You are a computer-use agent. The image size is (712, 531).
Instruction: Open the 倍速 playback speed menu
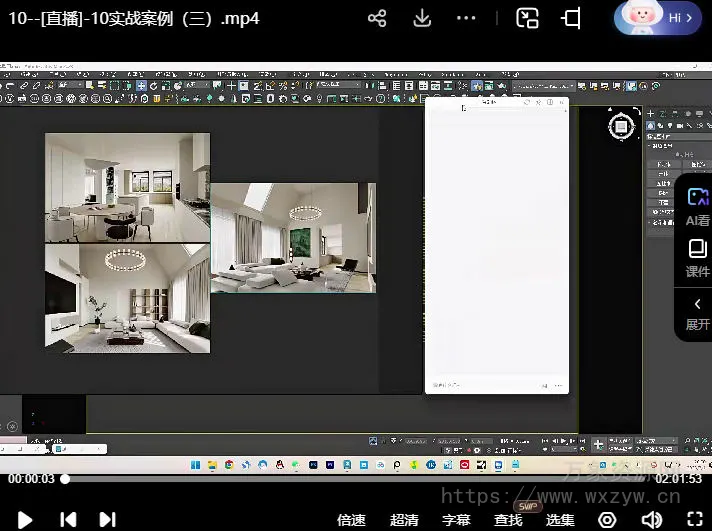(x=351, y=520)
